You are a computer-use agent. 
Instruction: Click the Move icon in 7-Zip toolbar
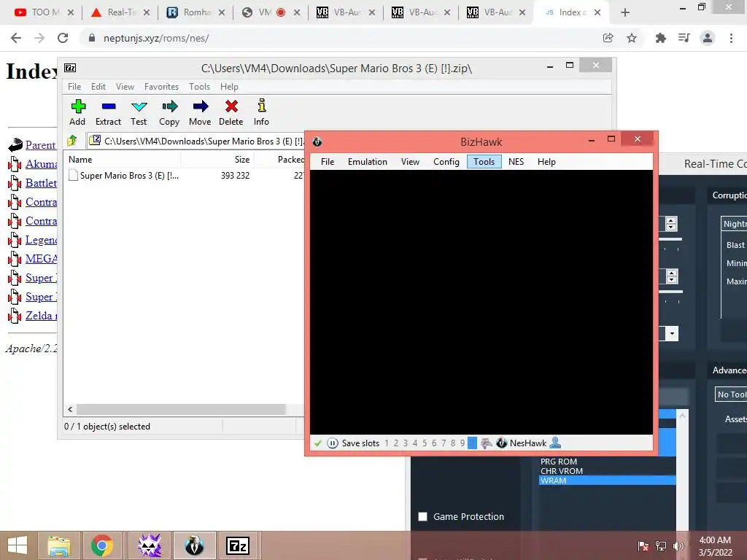[x=201, y=106]
